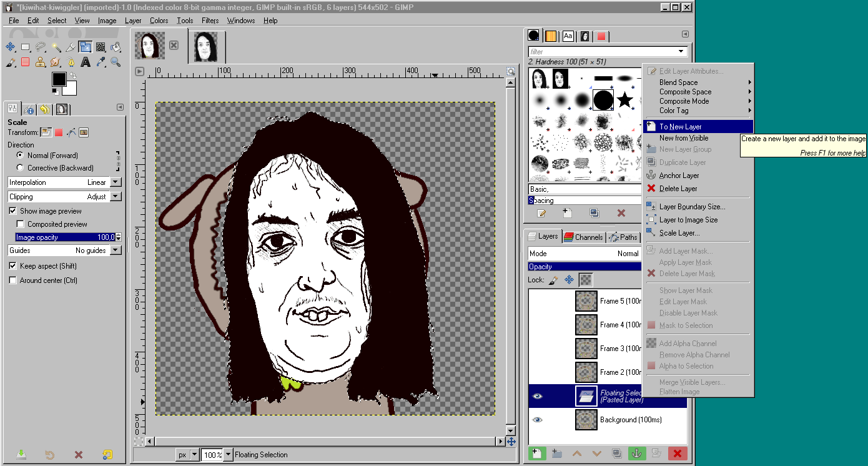Select the Move tool in toolbox
The width and height of the screenshot is (868, 466).
click(10, 47)
